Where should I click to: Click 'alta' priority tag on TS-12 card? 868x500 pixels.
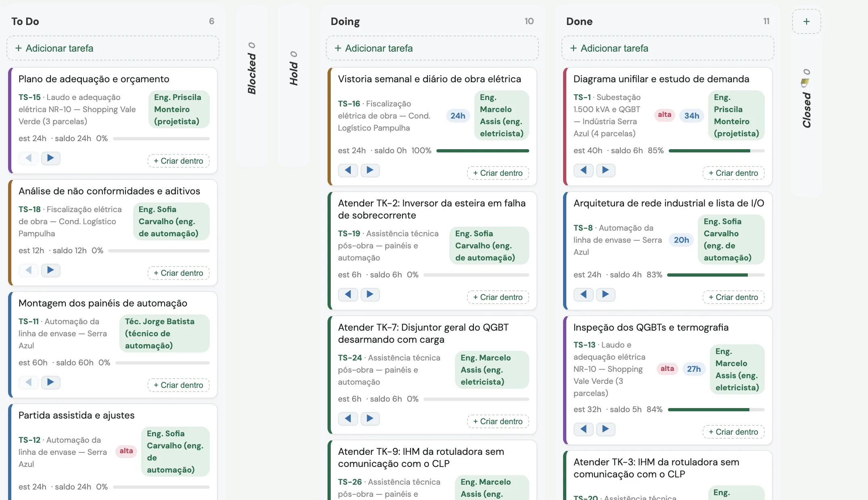(126, 451)
